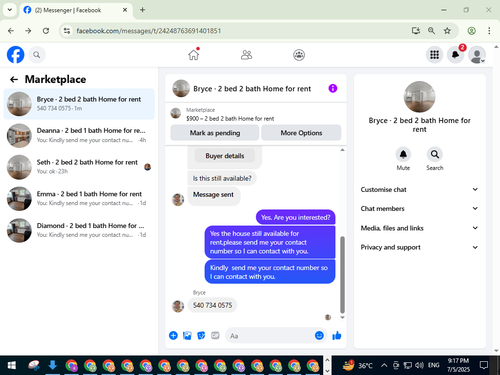Image resolution: width=500 pixels, height=375 pixels.
Task: Bookmark this page with the star icon
Action: [x=447, y=31]
